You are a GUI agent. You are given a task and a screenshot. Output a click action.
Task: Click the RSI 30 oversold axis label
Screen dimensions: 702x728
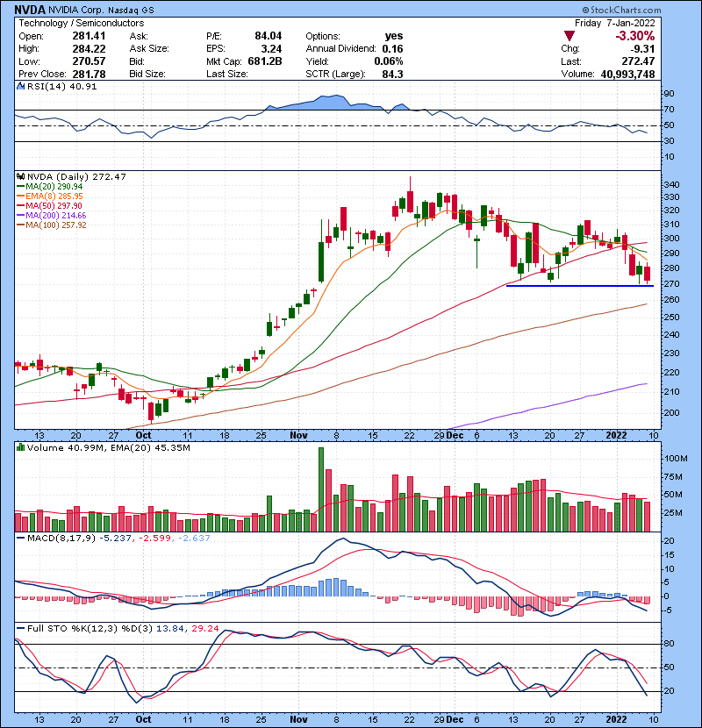point(670,140)
